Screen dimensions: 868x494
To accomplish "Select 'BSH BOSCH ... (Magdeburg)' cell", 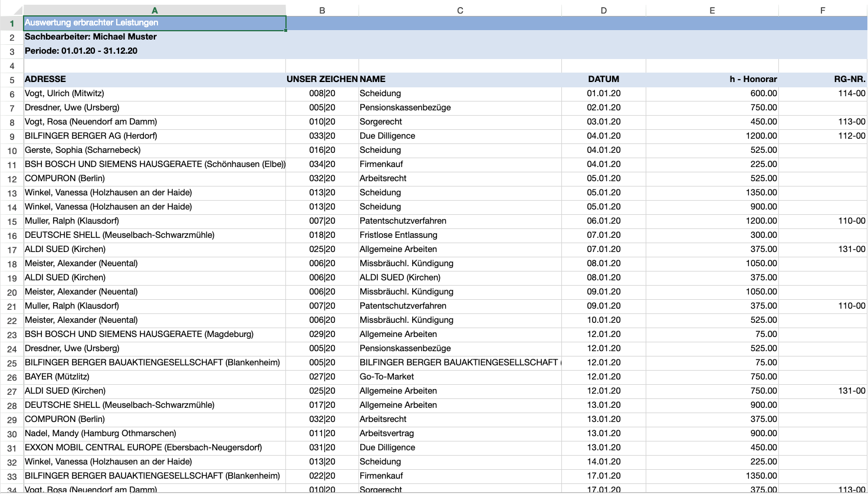I will pos(154,335).
